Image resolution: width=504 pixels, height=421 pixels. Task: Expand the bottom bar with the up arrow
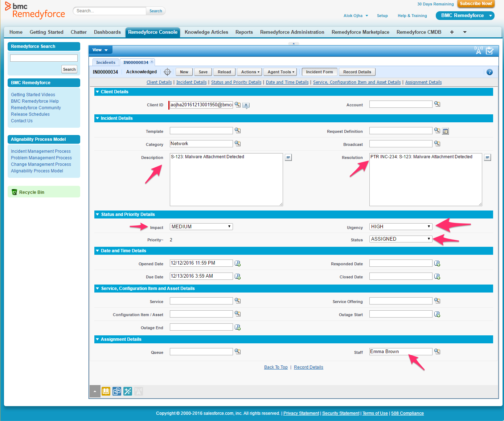95,391
